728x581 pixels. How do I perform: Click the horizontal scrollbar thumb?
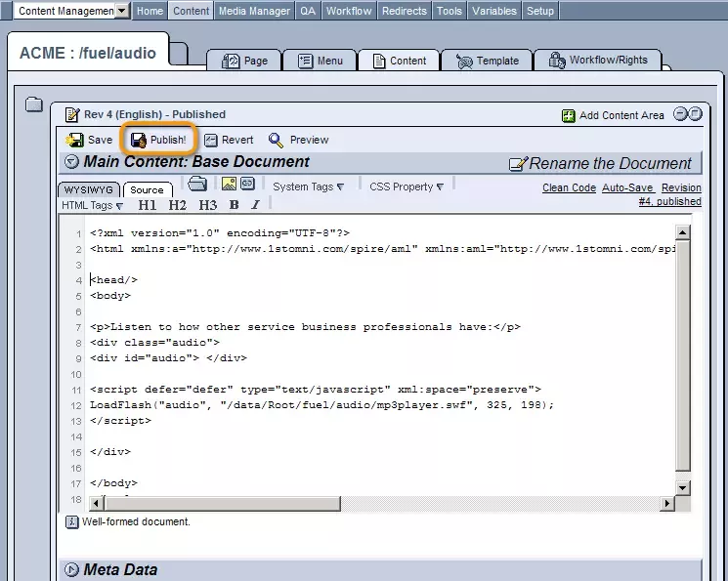click(223, 503)
